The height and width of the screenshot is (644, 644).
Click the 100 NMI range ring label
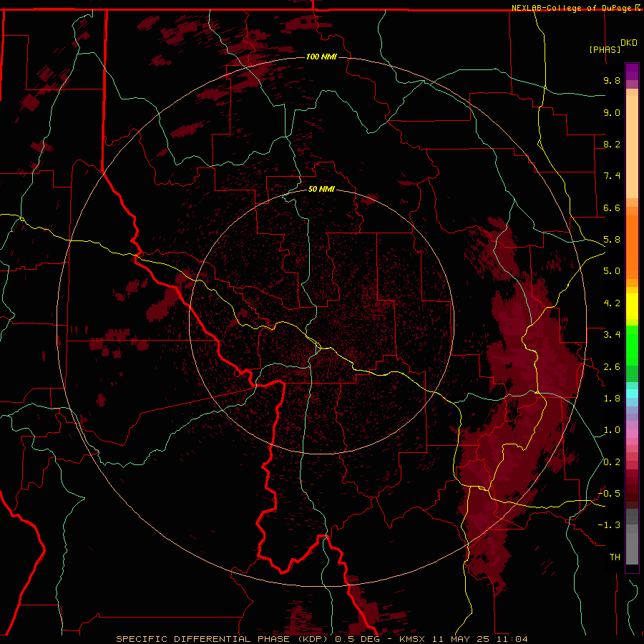click(321, 57)
